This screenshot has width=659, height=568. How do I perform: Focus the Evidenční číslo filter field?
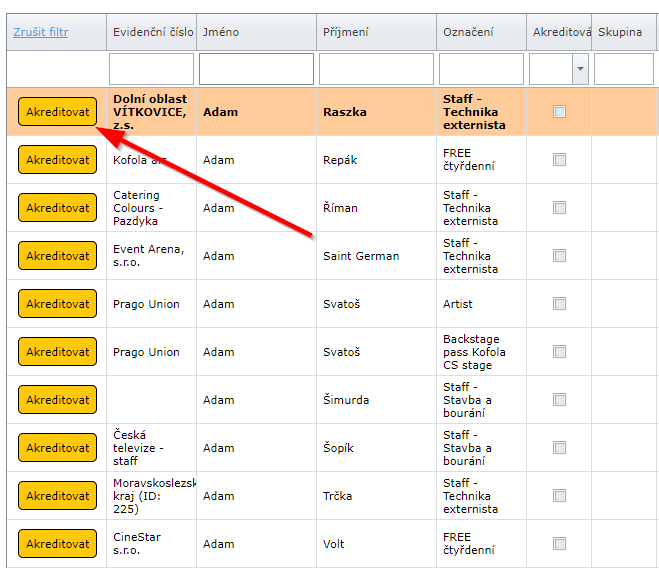click(151, 69)
